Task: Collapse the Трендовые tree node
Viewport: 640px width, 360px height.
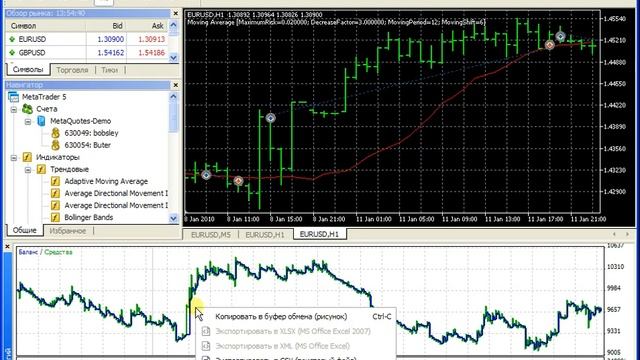Action: pos(28,169)
